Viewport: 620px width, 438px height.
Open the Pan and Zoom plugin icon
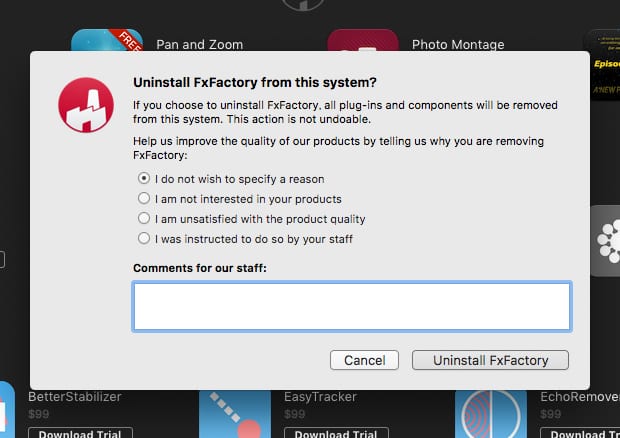coord(107,41)
